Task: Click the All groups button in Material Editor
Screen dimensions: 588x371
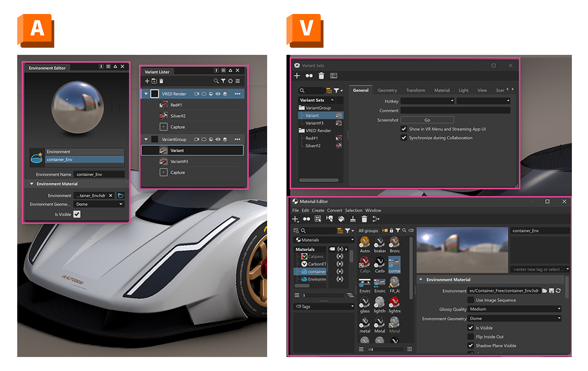Action: coord(368,231)
